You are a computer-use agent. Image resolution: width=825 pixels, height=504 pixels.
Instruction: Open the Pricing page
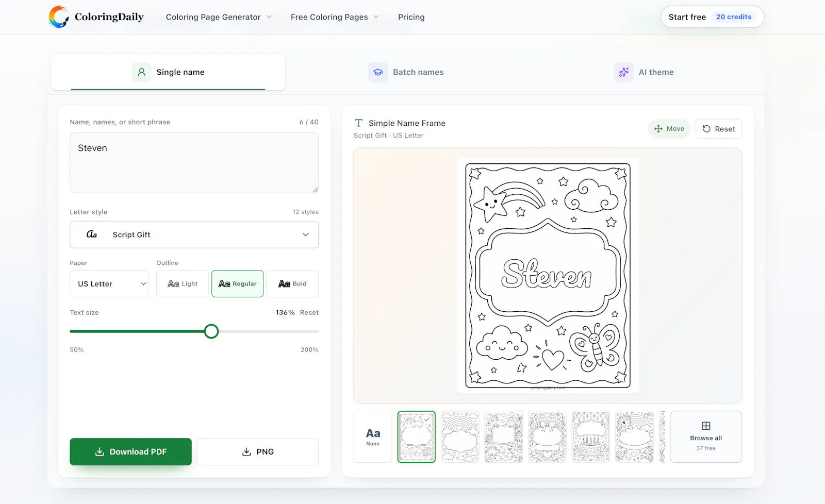pyautogui.click(x=411, y=17)
